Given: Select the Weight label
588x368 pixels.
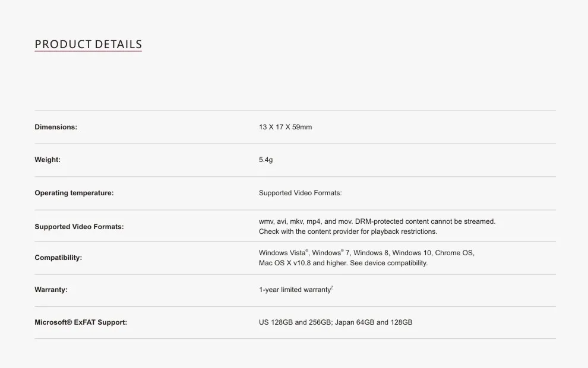Looking at the screenshot, I should tap(48, 160).
